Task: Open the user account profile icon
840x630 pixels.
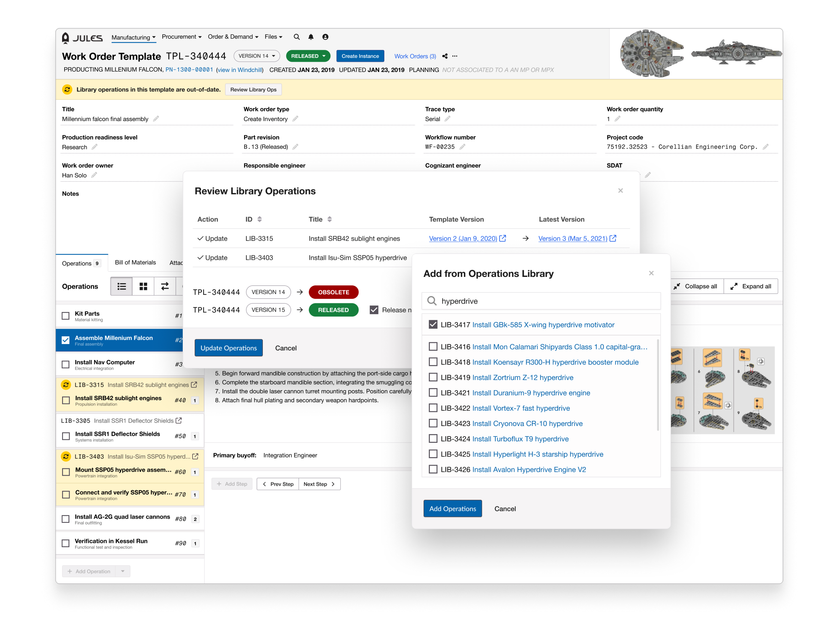Action: [325, 37]
